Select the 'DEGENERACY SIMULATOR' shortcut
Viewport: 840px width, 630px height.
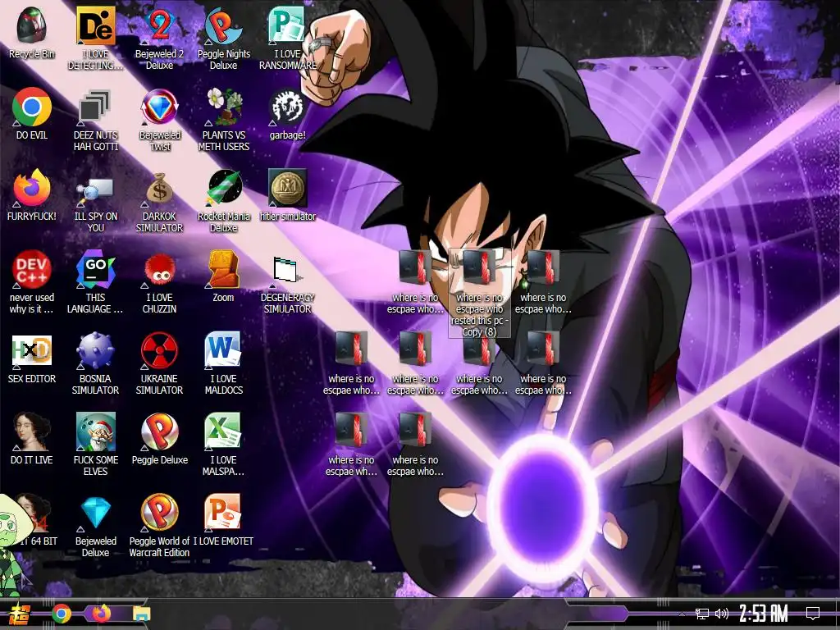[x=288, y=282]
